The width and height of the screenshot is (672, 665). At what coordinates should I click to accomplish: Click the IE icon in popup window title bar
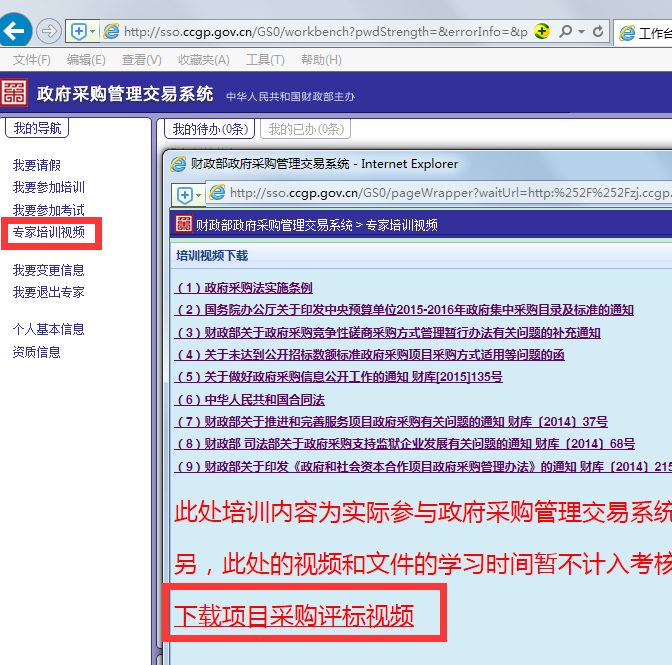pos(178,164)
